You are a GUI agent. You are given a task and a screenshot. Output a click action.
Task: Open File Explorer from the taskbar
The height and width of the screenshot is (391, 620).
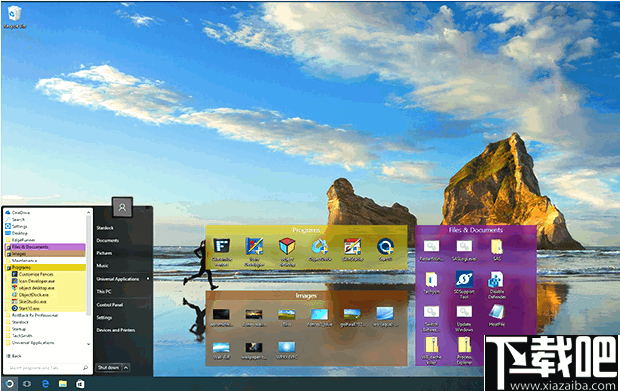63,383
